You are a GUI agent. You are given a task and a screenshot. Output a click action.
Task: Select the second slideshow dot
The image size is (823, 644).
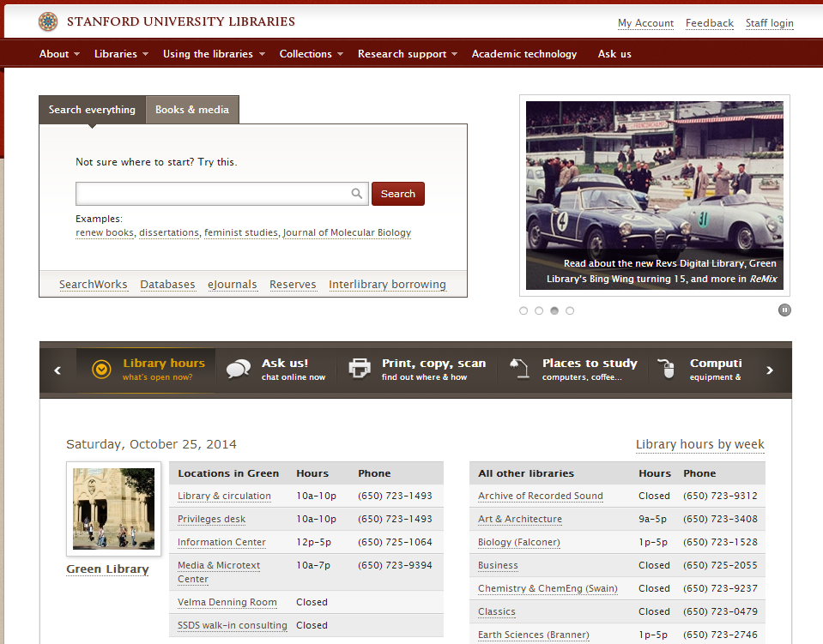(539, 310)
